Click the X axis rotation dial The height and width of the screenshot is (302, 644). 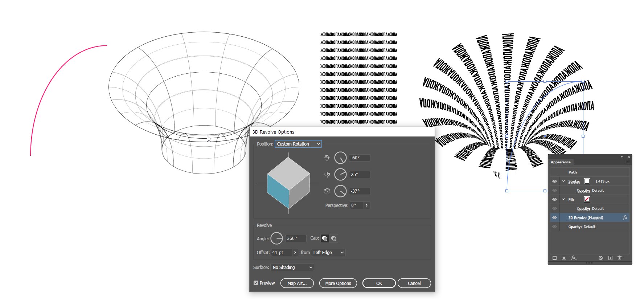pos(340,158)
